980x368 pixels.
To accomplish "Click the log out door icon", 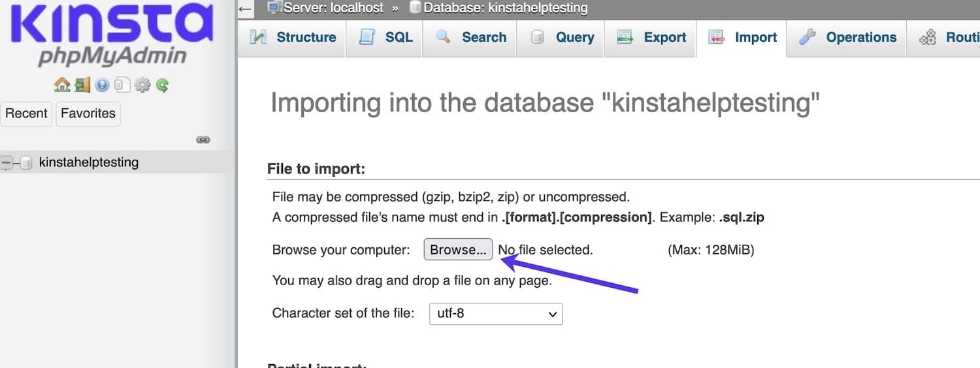I will pos(82,85).
